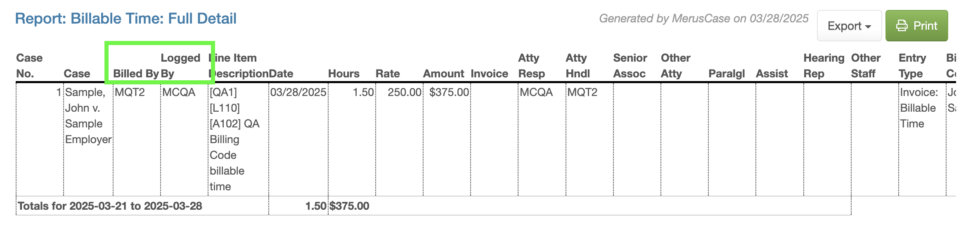Click the Case No. column header
Viewport: 980px width, 230px height.
[29, 66]
